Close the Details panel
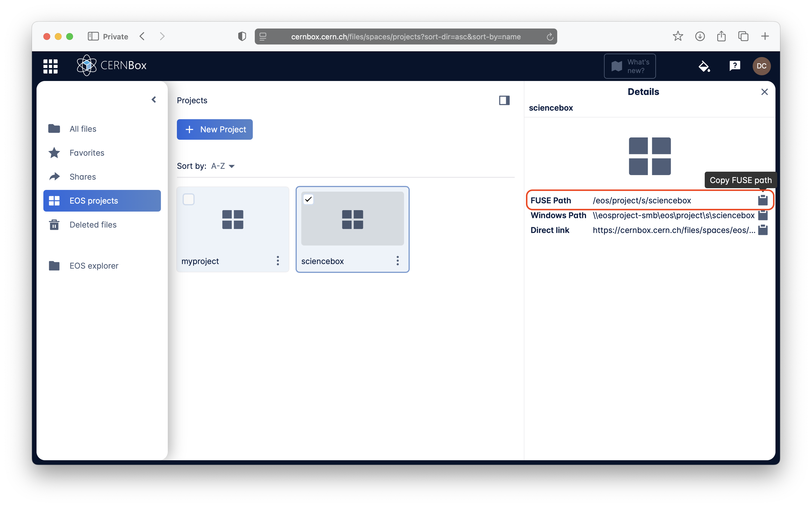This screenshot has width=812, height=507. [x=764, y=92]
